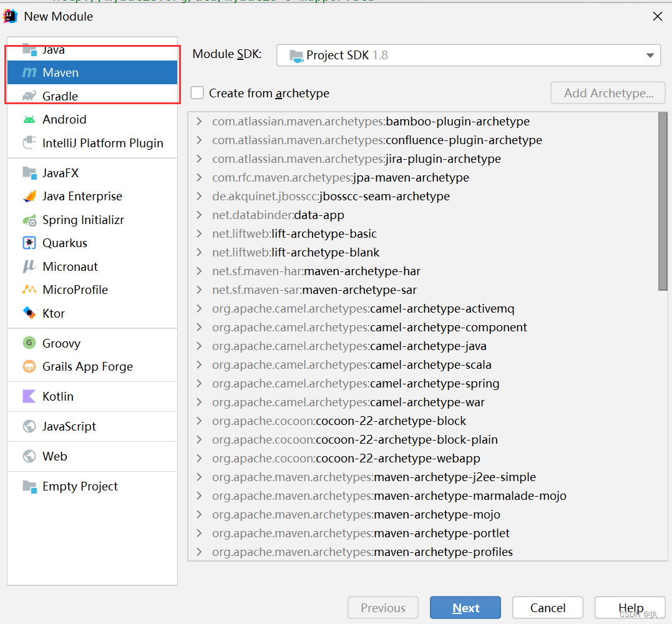The image size is (672, 624).
Task: Expand jira-plugin-archetype entry
Action: click(199, 158)
